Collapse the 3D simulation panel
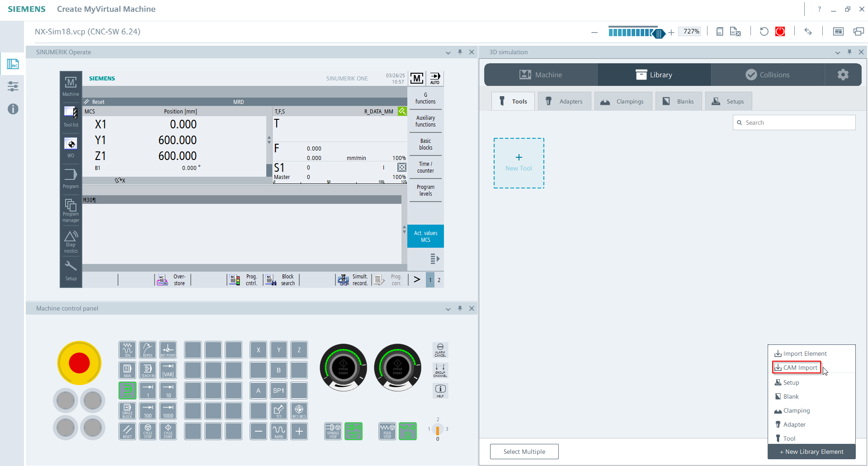Screen dimensions: 868x466 pos(837,52)
